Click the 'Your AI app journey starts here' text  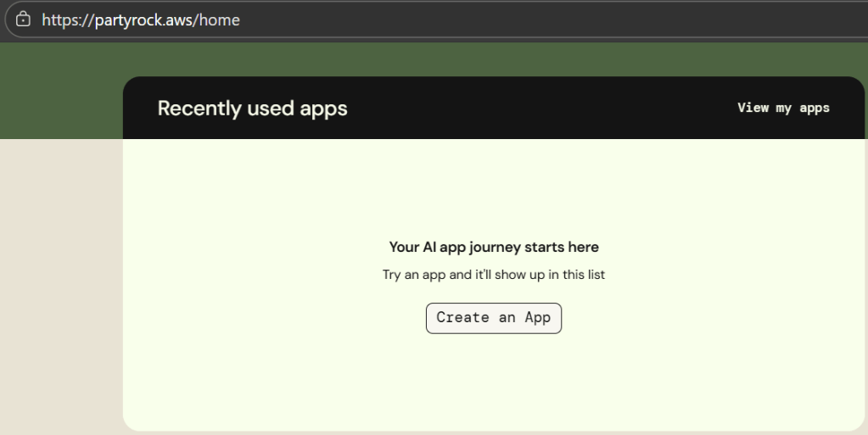click(494, 248)
